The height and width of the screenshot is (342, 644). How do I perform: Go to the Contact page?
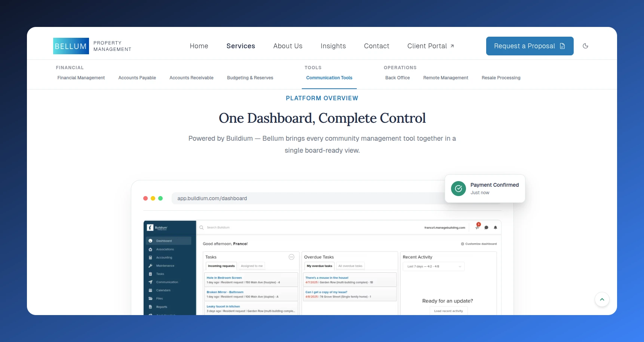click(377, 46)
